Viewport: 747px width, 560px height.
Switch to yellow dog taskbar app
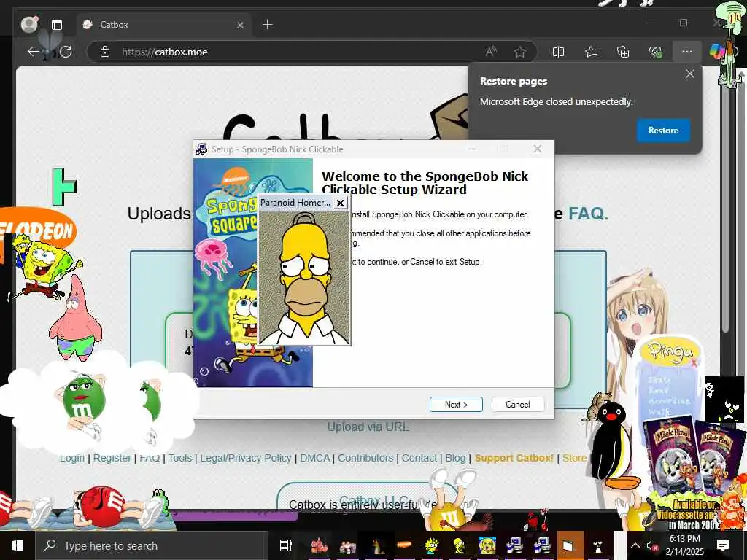[x=487, y=545]
